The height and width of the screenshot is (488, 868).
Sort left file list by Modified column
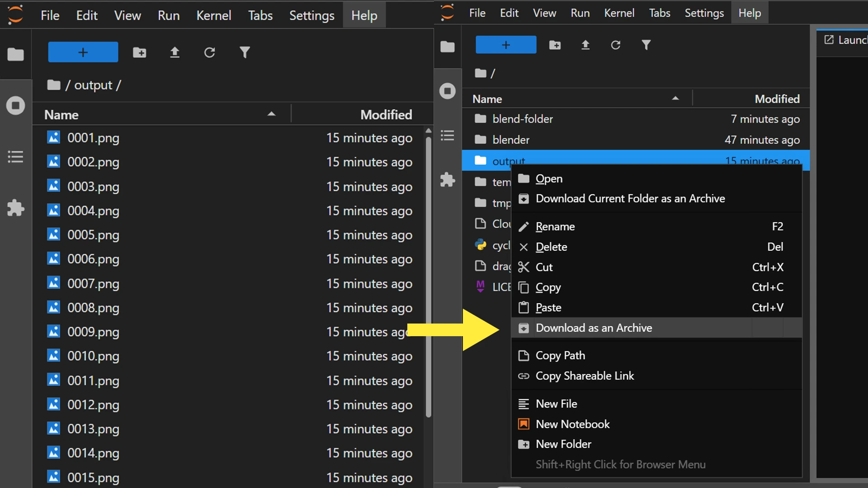(386, 115)
